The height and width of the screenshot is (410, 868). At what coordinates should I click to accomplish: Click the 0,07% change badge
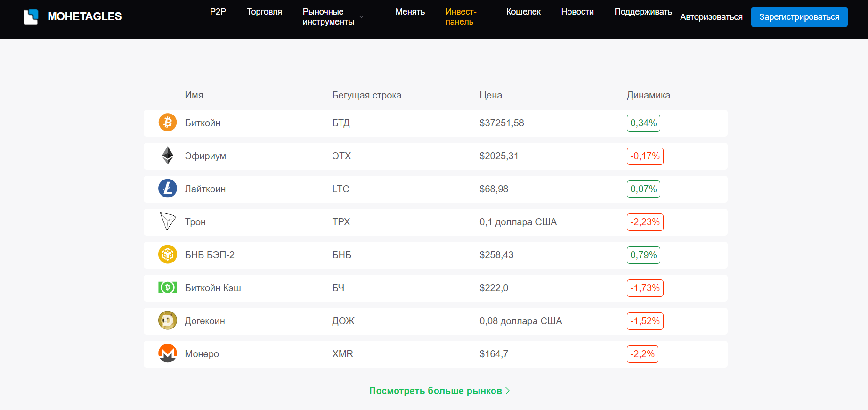pos(643,189)
